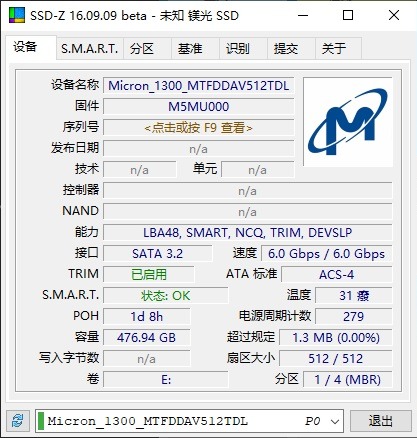Click the temperature value 31

[354, 296]
